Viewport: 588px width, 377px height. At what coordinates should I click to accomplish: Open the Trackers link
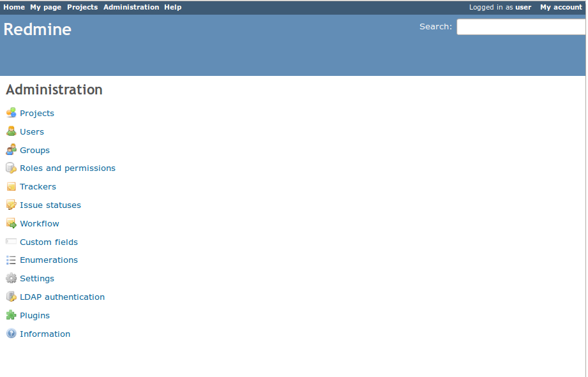coord(38,187)
